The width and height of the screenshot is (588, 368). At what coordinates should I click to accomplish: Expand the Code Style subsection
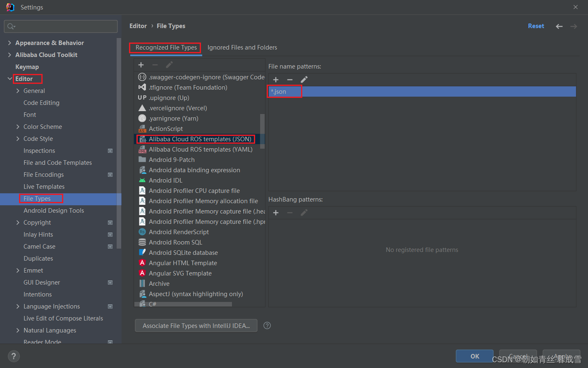tap(18, 139)
